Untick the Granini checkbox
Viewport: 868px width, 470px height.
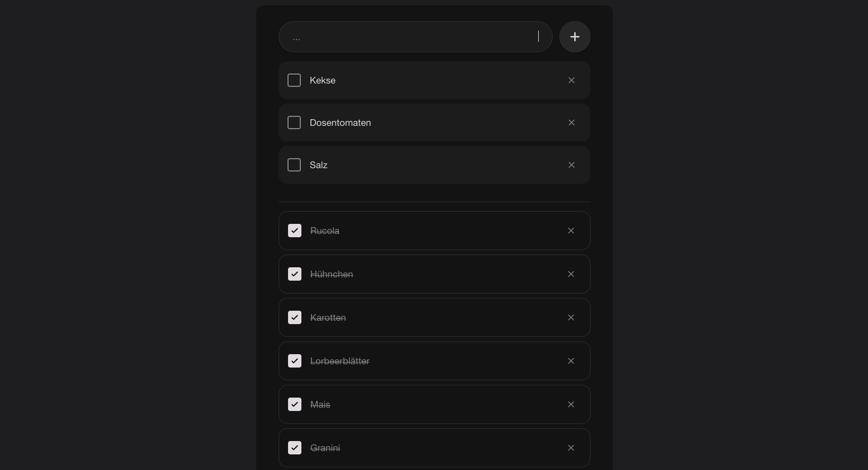[x=295, y=448]
